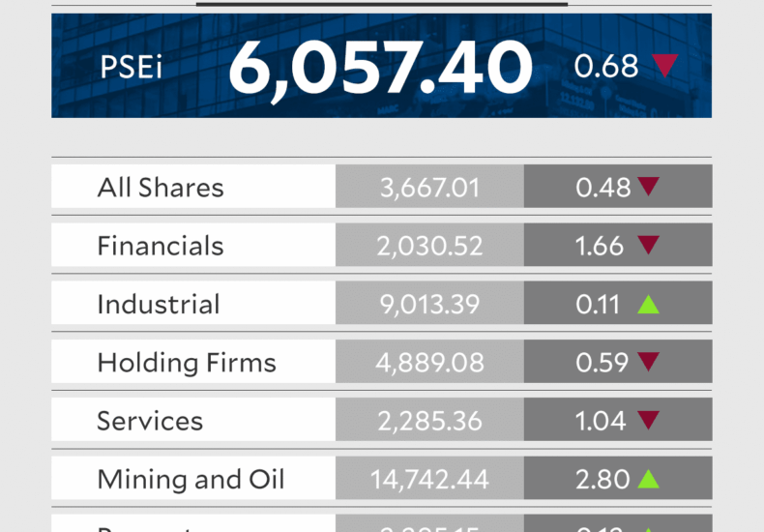Image resolution: width=764 pixels, height=532 pixels.
Task: Open the Mining and Oil label
Action: (x=191, y=479)
